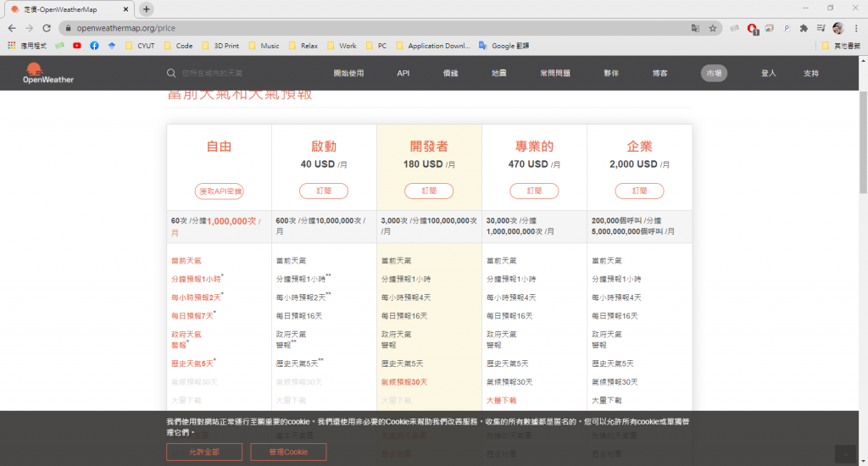Click the search magnifier icon in site header

pos(171,73)
